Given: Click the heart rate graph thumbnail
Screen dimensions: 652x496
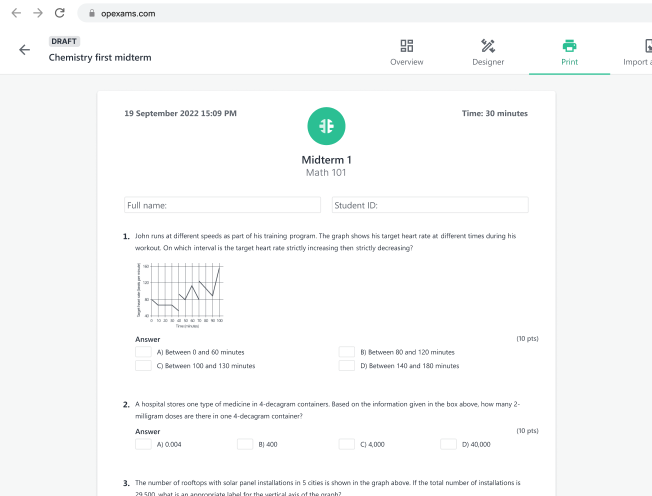Looking at the screenshot, I should pos(178,292).
